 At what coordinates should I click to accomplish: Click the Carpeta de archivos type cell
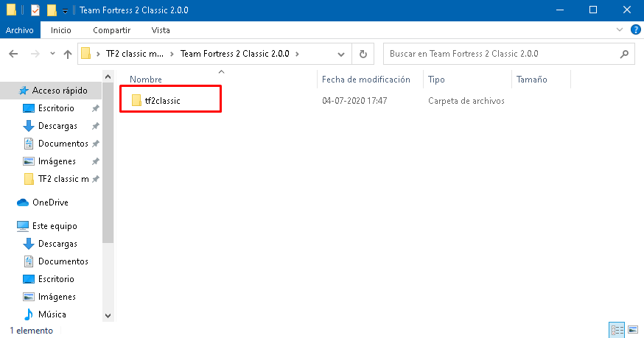pyautogui.click(x=466, y=101)
